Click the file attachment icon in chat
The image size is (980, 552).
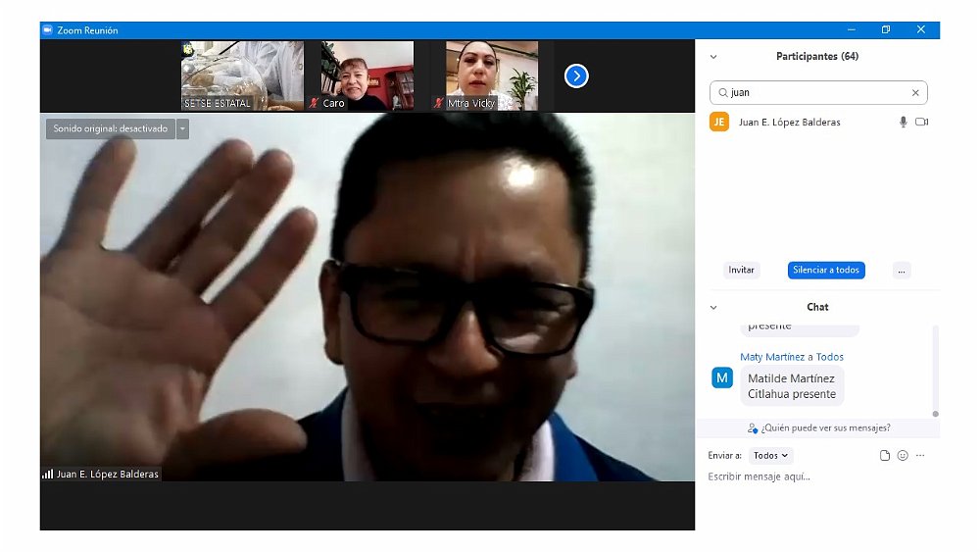coord(885,456)
